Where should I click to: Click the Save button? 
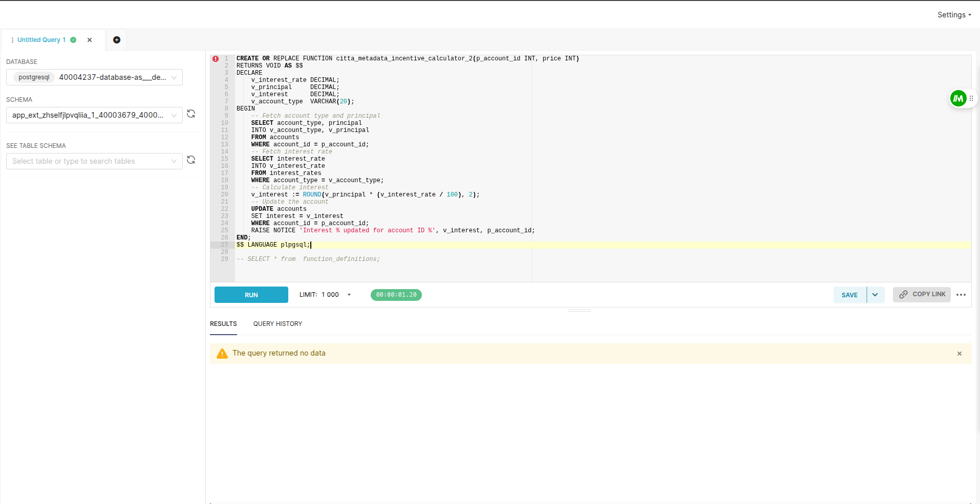[849, 295]
